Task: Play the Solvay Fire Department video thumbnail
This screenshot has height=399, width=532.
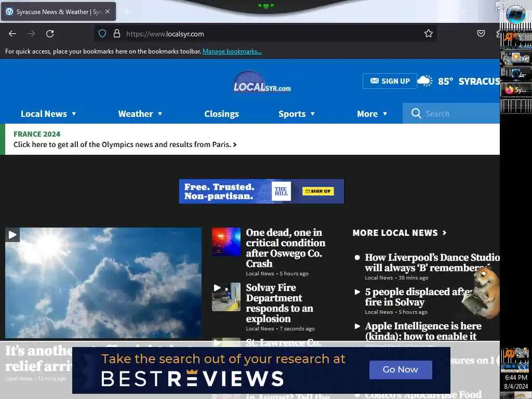Action: (227, 297)
